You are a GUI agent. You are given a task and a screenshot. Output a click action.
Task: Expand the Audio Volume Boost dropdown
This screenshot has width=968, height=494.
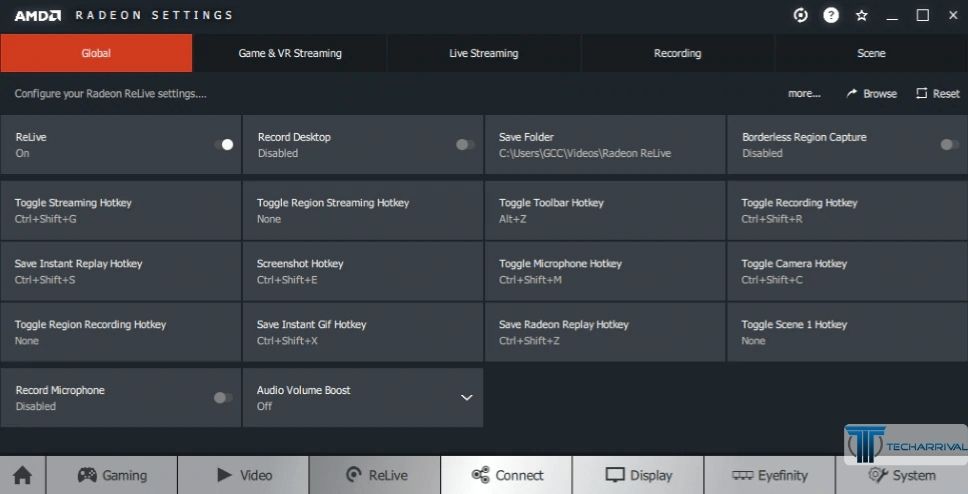pyautogui.click(x=467, y=398)
